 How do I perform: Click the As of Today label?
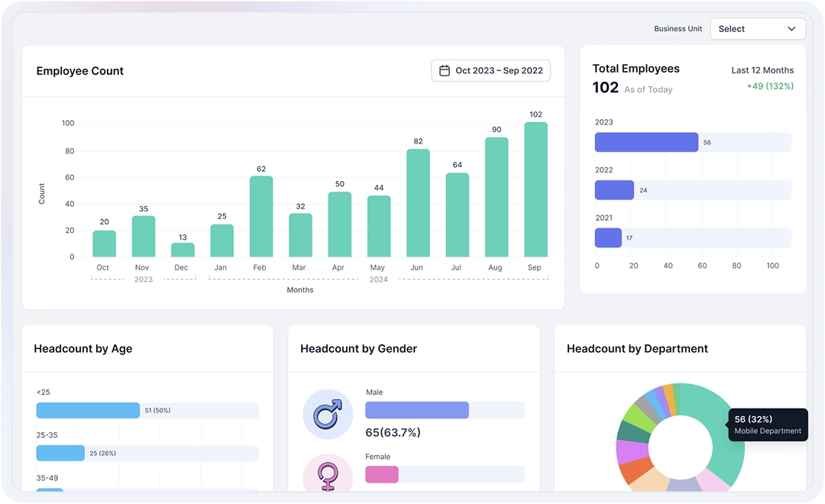(650, 89)
